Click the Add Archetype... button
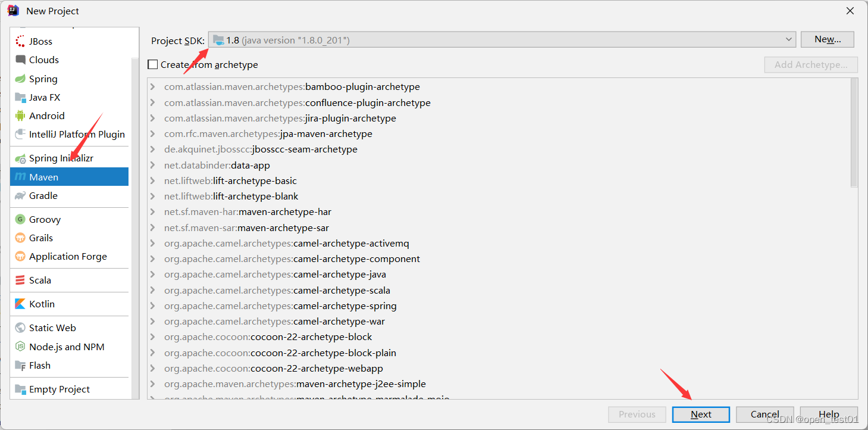868x430 pixels. tap(811, 64)
